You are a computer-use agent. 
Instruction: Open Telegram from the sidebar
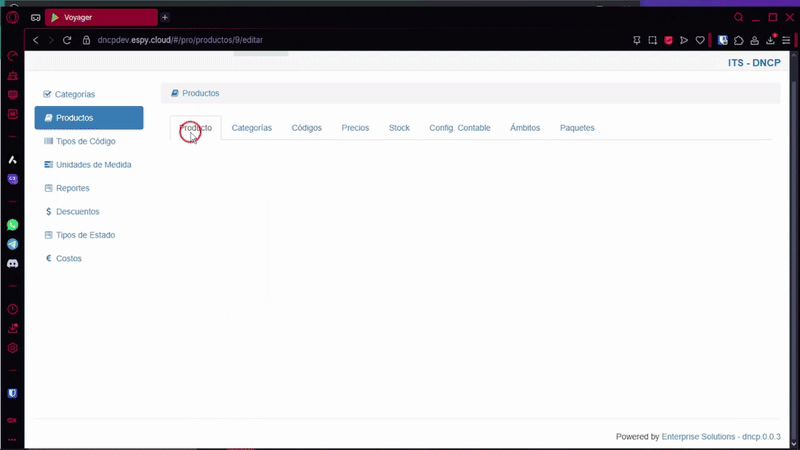(x=13, y=244)
